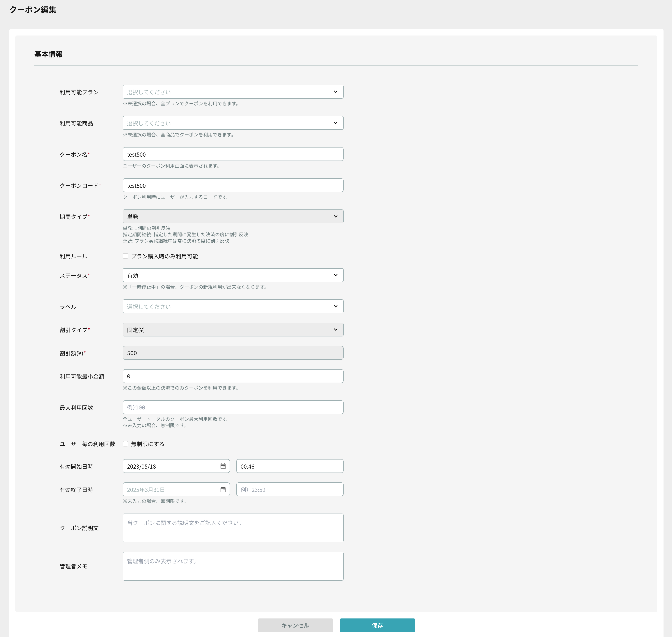Open the 利用可能商品 dropdown

[x=233, y=123]
